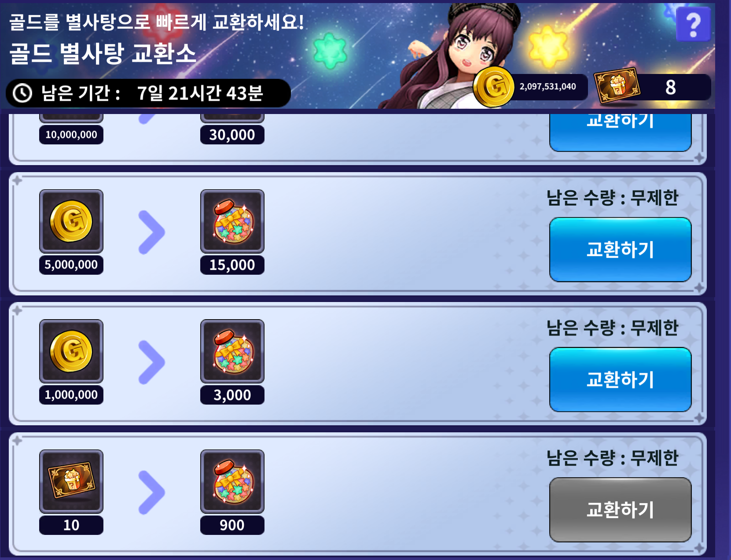Click the gray 교환하기 ticket exchange button

(x=621, y=510)
